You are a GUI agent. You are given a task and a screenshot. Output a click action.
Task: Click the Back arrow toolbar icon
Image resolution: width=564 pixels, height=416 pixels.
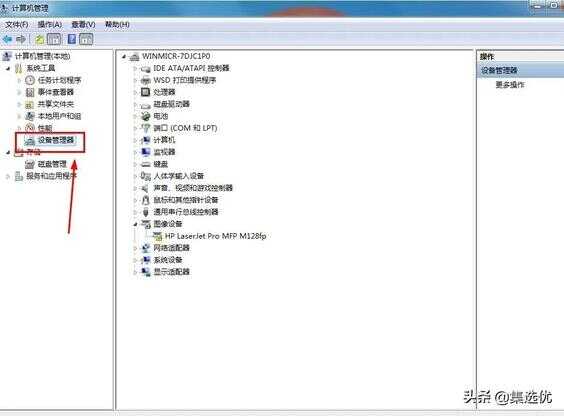(x=7, y=39)
